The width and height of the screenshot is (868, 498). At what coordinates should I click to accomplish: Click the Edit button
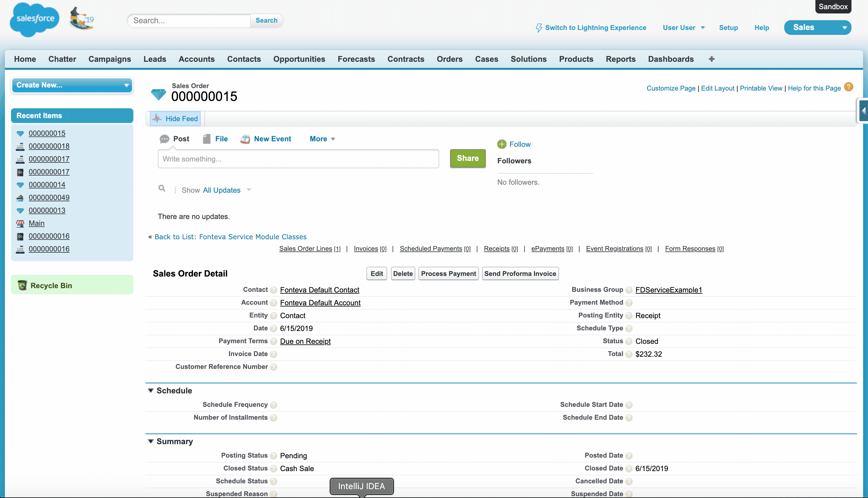(x=377, y=274)
